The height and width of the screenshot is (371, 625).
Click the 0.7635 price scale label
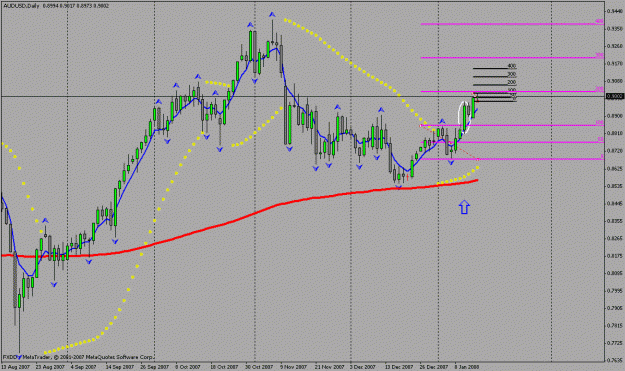point(614,360)
